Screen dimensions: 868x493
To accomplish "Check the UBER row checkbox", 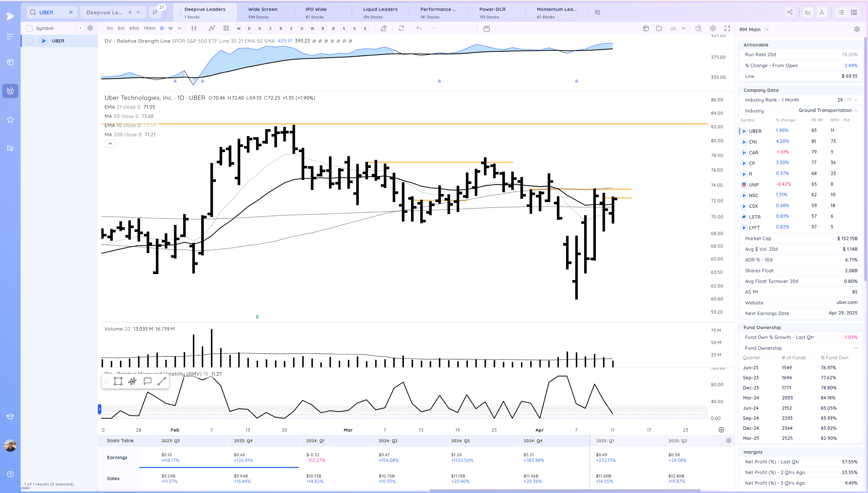I will (30, 41).
